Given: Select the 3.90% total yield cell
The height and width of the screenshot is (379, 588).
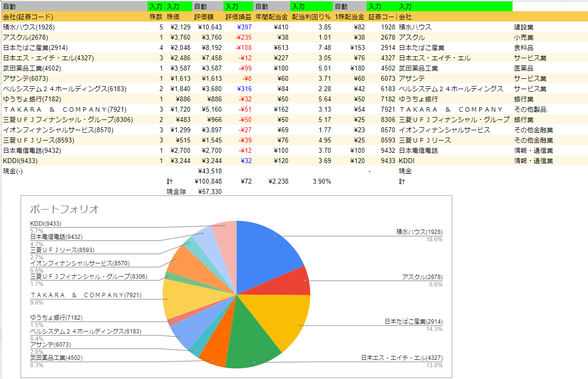Looking at the screenshot, I should (311, 181).
